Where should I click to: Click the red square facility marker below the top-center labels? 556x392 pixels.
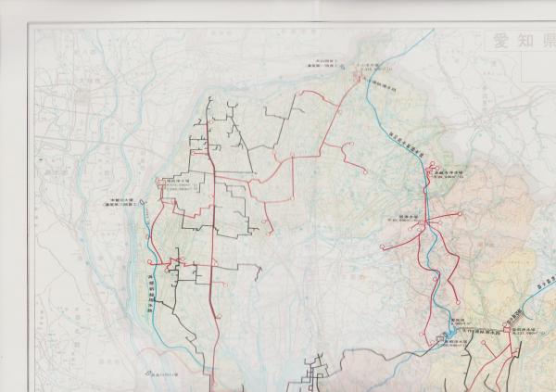(x=356, y=80)
